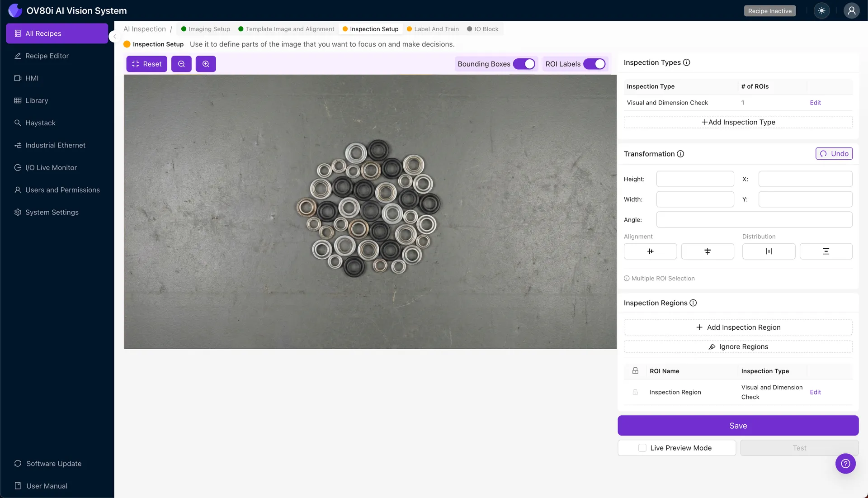Click the info icon next to Inspection Types

(687, 62)
